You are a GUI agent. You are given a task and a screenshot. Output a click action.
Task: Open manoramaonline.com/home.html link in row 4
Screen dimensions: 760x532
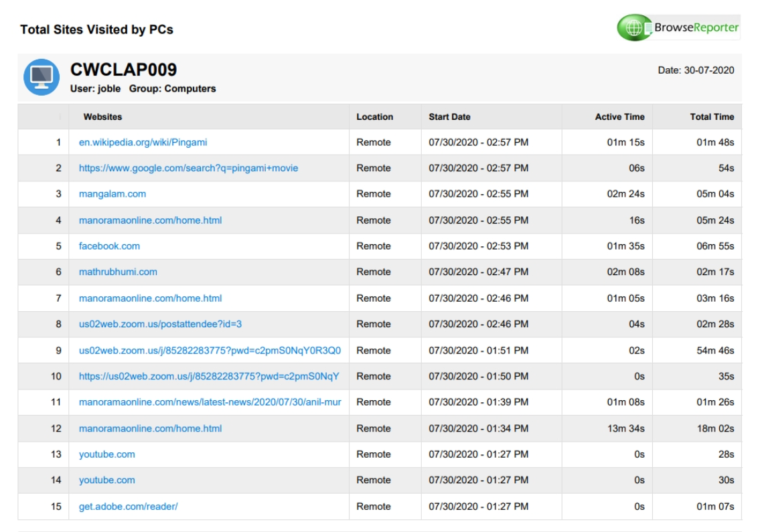(150, 220)
